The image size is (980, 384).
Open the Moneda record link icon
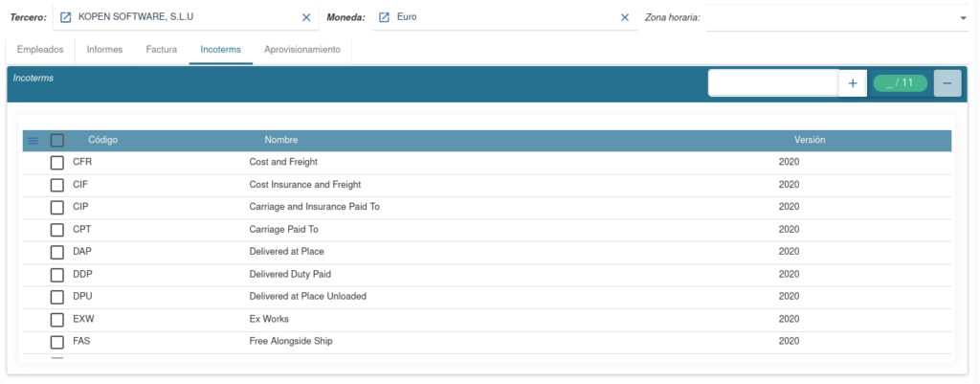click(384, 17)
